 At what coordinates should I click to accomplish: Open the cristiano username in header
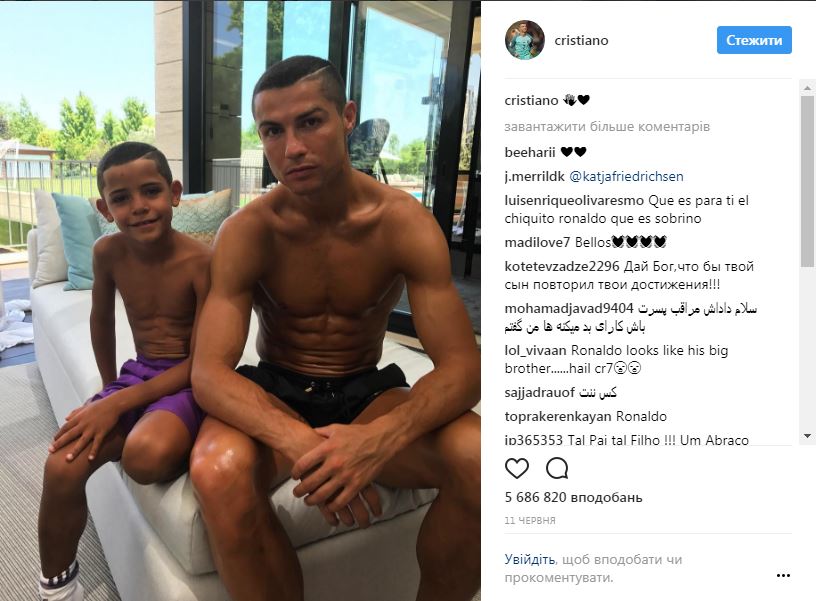pos(581,40)
